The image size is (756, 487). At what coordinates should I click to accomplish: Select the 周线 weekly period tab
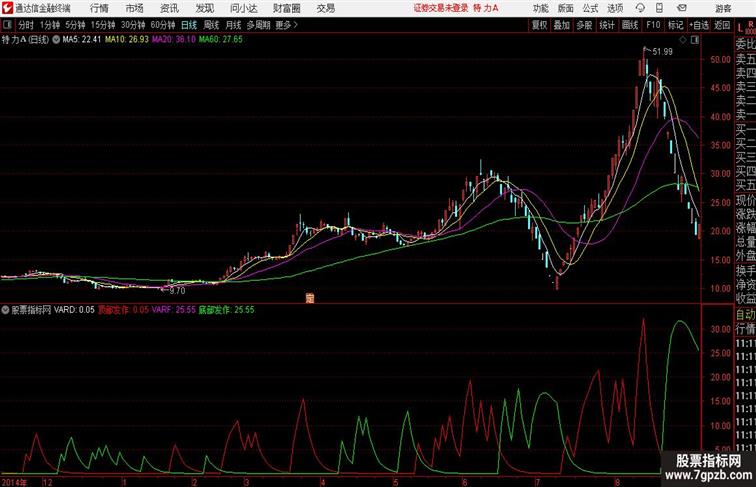tap(211, 25)
